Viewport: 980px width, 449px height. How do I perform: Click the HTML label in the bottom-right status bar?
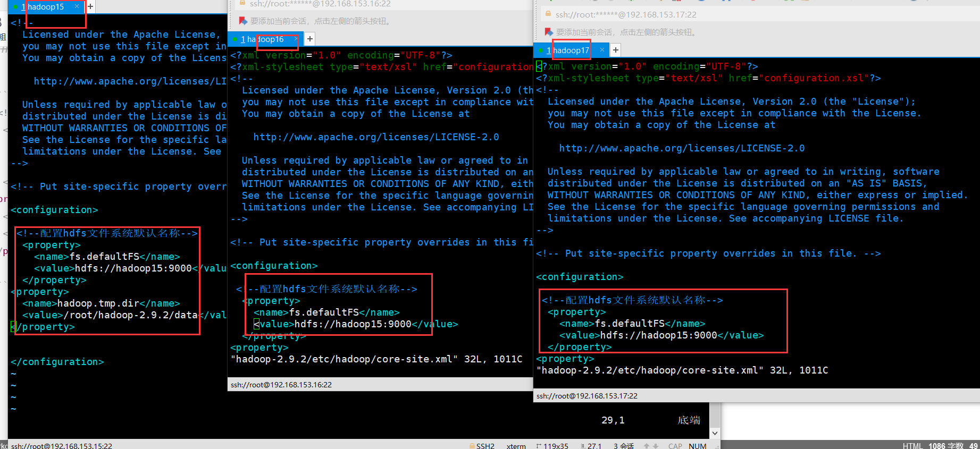click(912, 446)
